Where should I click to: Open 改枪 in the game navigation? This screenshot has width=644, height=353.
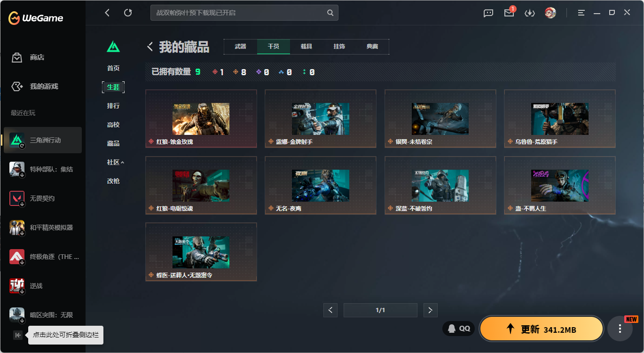(x=113, y=181)
